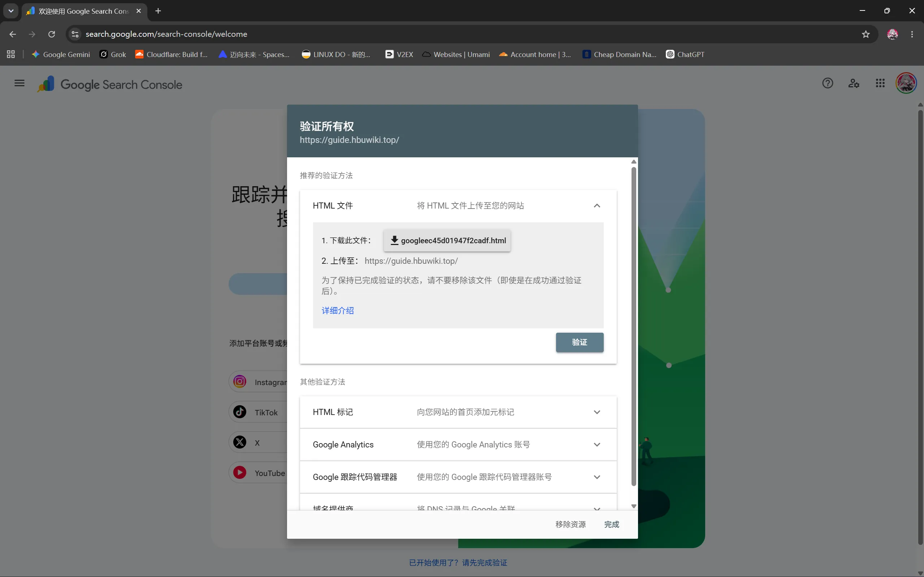Switch to the Google Search Console tab
The width and height of the screenshot is (924, 577).
click(x=84, y=11)
